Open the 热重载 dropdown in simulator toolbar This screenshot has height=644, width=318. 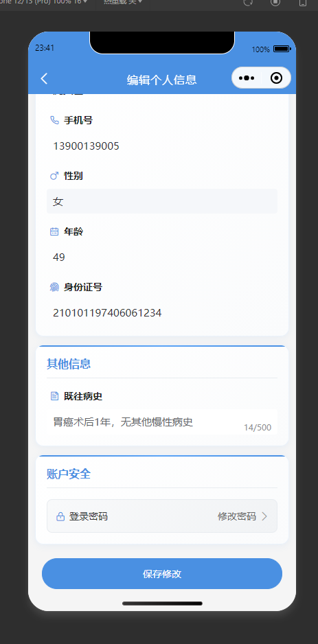(123, 2)
